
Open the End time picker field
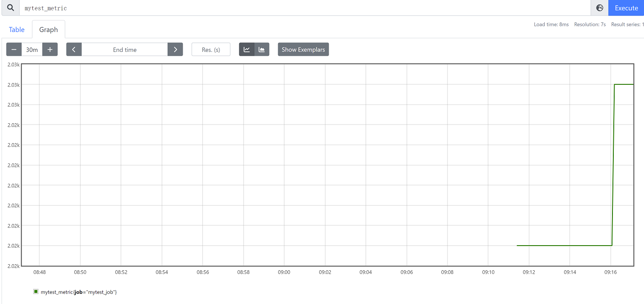pos(124,49)
